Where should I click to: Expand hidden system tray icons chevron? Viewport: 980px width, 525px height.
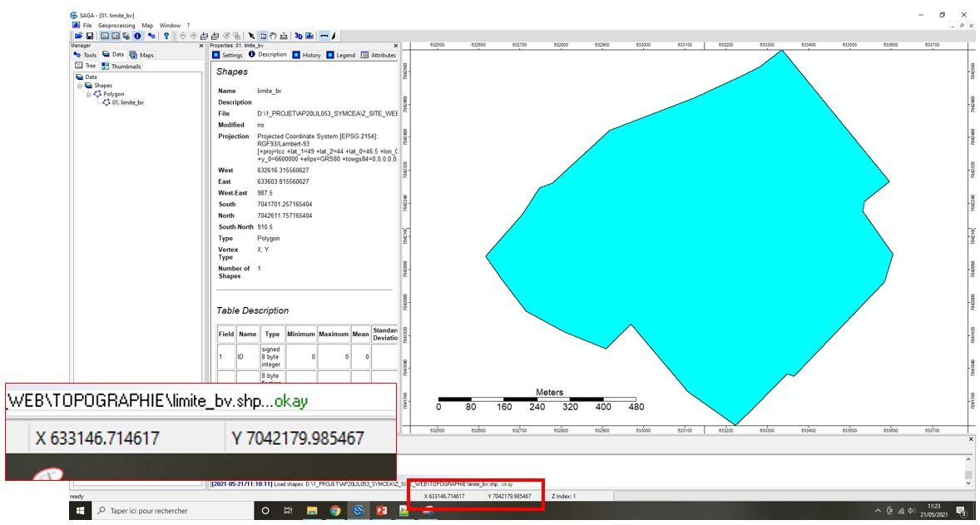[878, 510]
